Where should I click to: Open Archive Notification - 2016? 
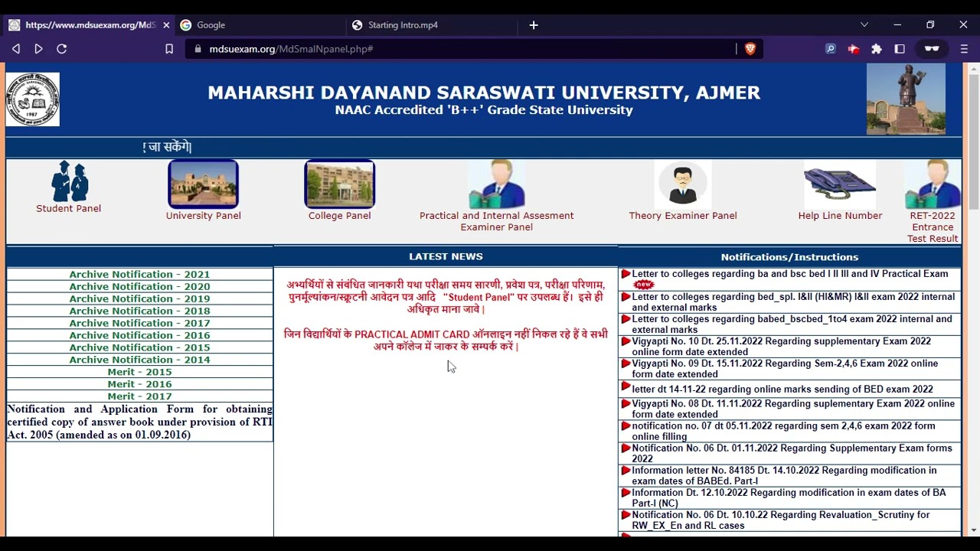tap(139, 335)
